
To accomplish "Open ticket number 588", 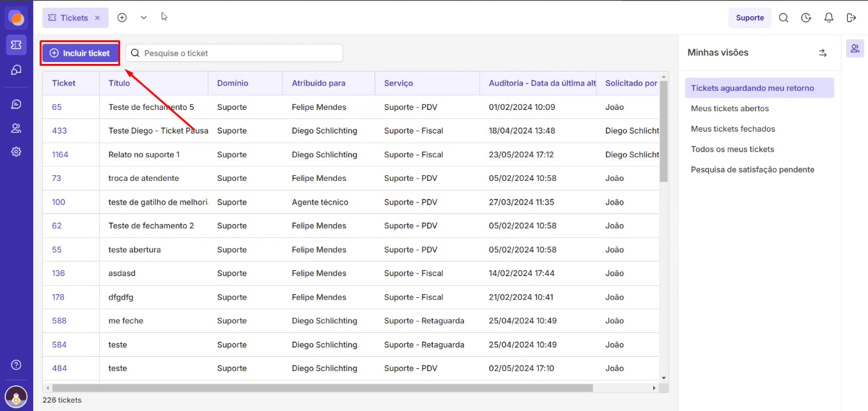I will tap(59, 321).
